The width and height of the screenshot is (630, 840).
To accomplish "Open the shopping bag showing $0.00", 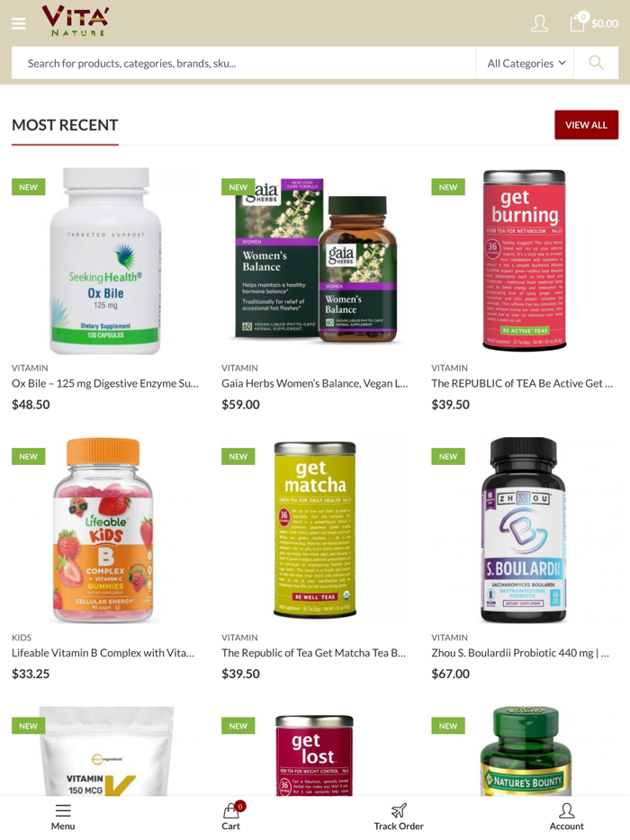I will [x=593, y=23].
